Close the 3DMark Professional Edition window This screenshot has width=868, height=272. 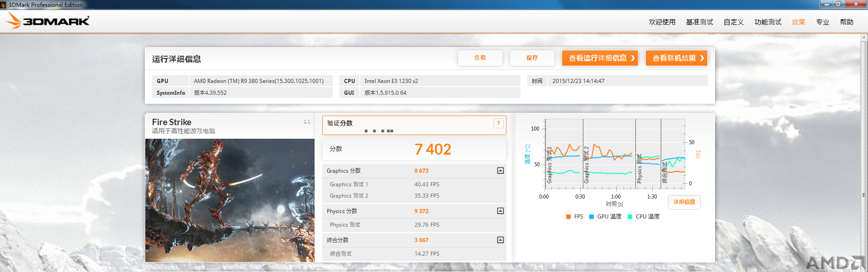tap(855, 4)
